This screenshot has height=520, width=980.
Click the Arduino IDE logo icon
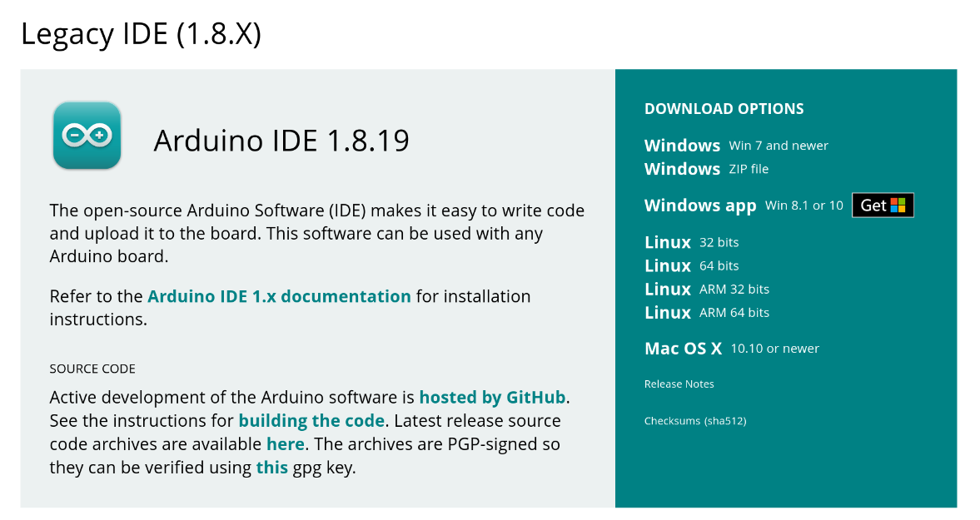pos(87,136)
